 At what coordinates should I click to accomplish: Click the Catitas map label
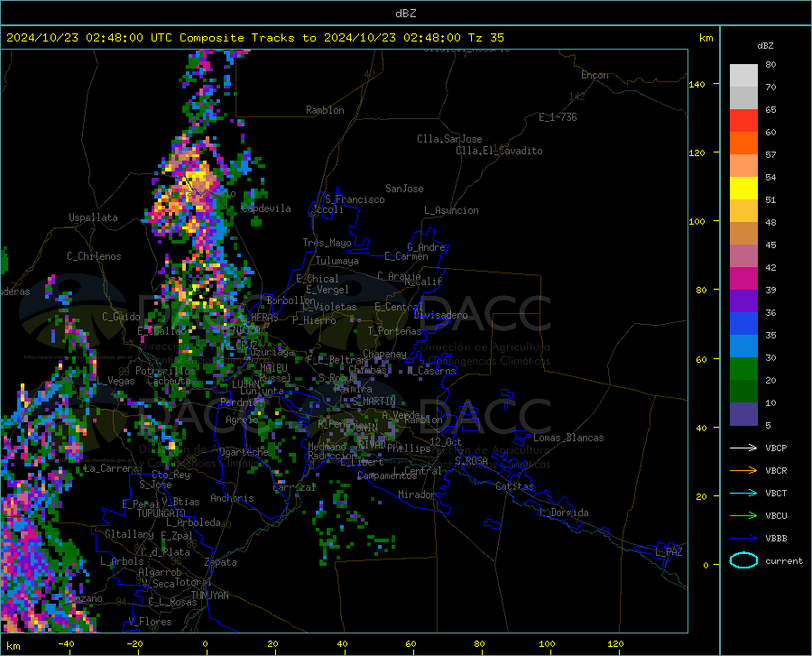click(514, 486)
